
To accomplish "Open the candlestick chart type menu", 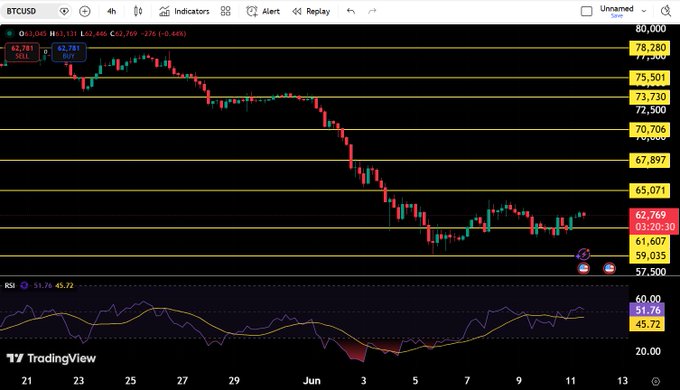I will (138, 11).
